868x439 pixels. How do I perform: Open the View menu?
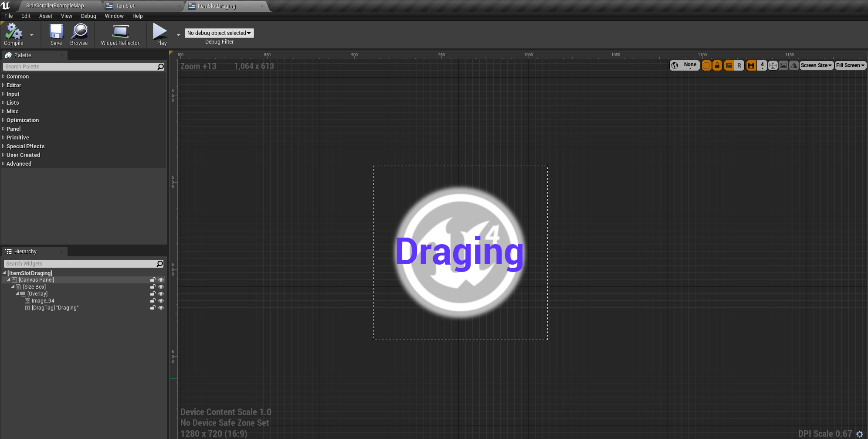pos(67,16)
